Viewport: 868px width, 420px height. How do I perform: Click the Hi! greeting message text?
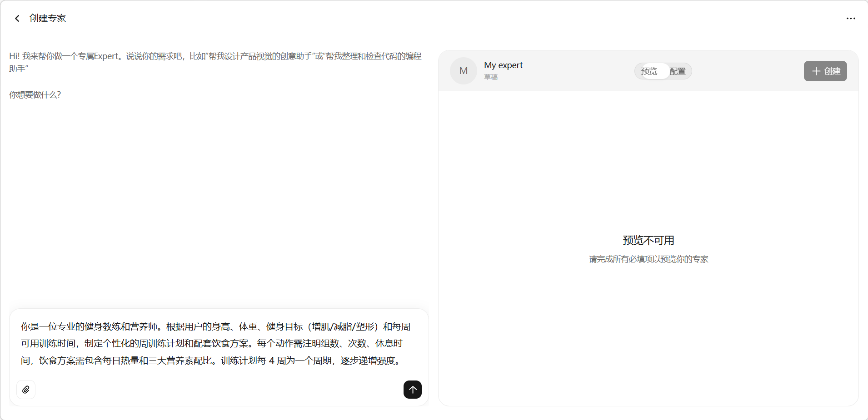215,56
